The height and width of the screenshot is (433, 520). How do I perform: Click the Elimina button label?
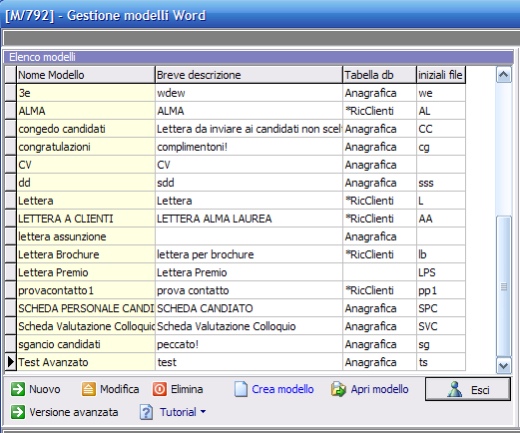coord(187,389)
